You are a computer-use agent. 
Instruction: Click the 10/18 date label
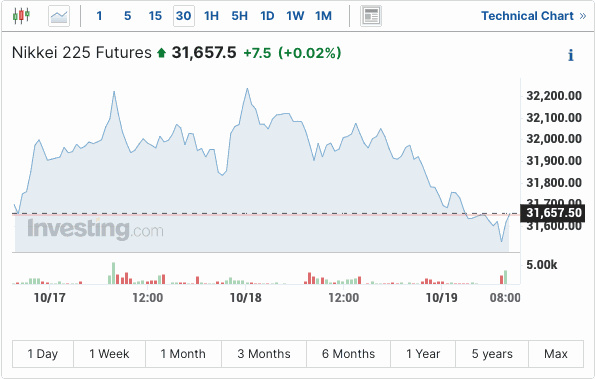[x=246, y=297]
